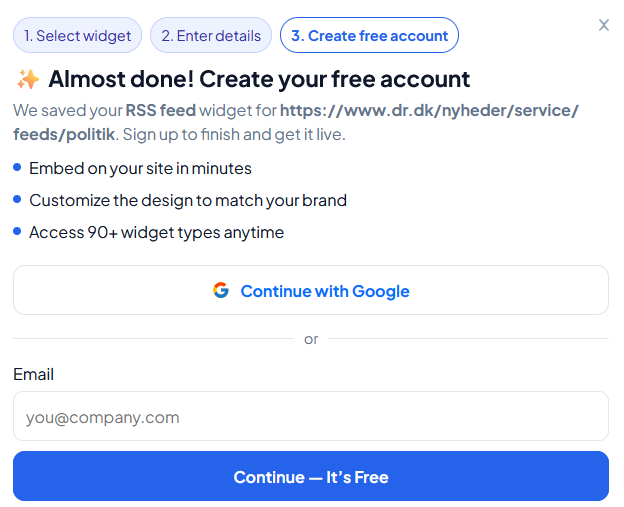
Task: Click the 'Almost done!' heading
Action: (258, 79)
